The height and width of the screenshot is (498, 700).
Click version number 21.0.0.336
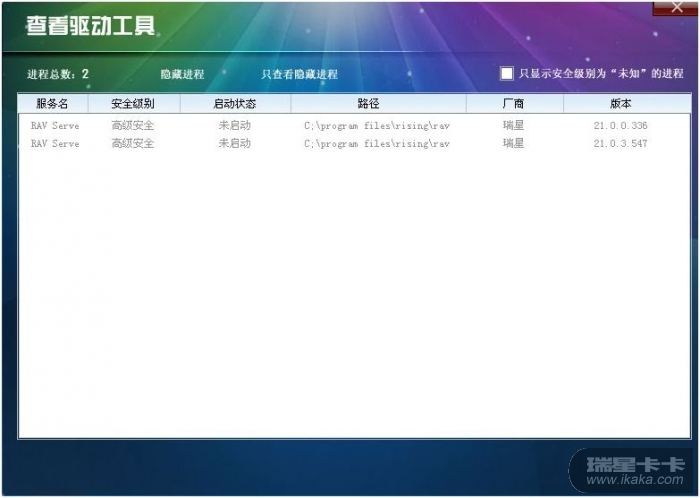(621, 125)
